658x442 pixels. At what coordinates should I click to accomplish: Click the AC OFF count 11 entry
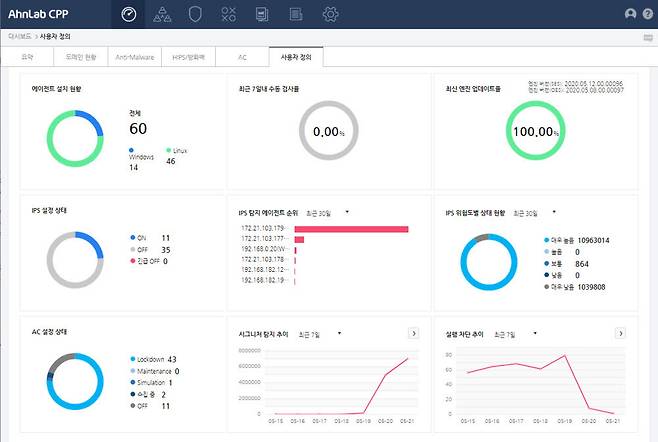click(x=150, y=406)
